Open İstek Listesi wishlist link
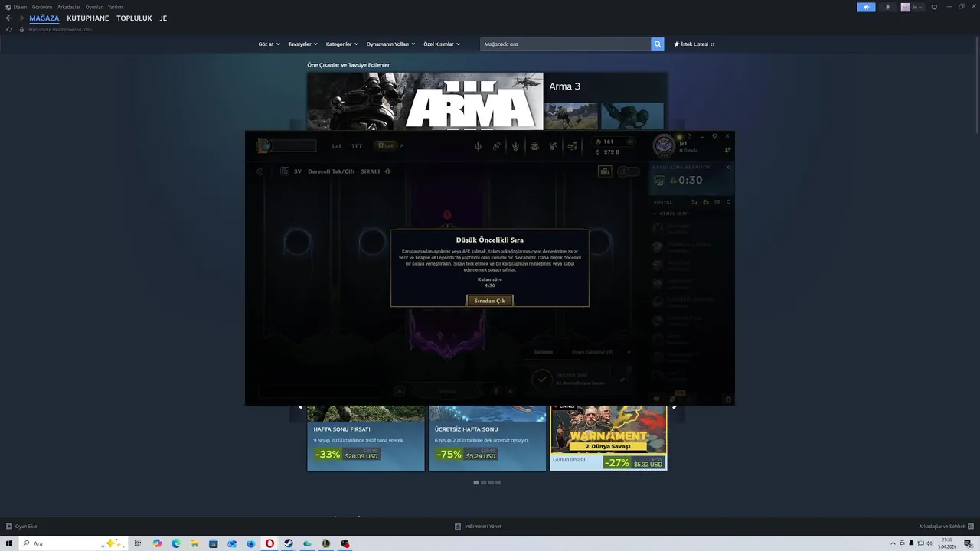 pyautogui.click(x=694, y=44)
